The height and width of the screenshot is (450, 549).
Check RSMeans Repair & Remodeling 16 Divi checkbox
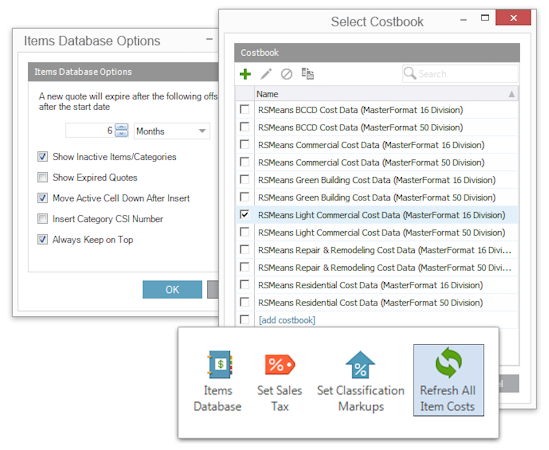click(244, 249)
